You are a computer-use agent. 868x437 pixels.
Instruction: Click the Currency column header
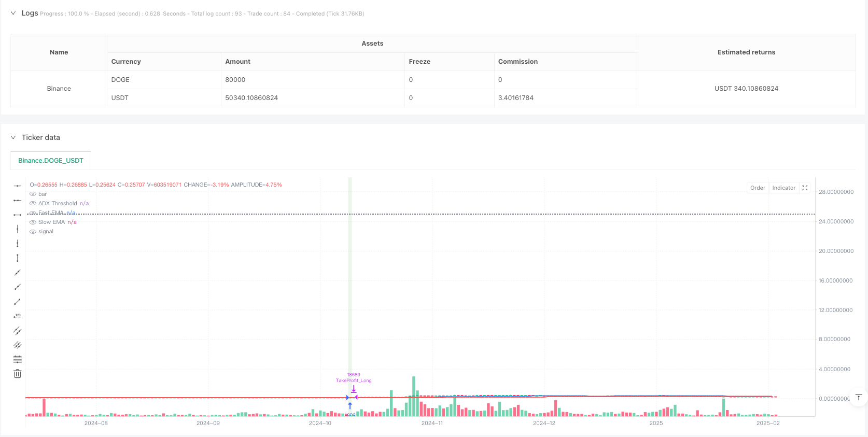164,62
